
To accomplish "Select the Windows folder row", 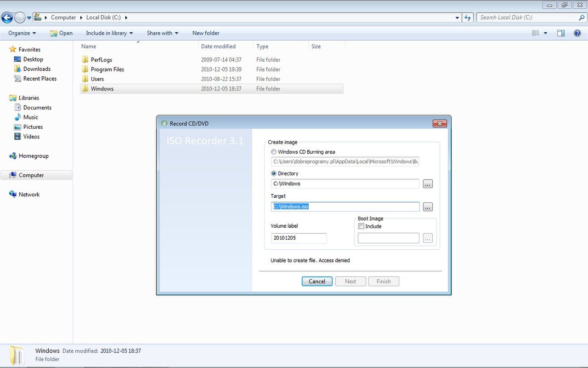I will [212, 89].
